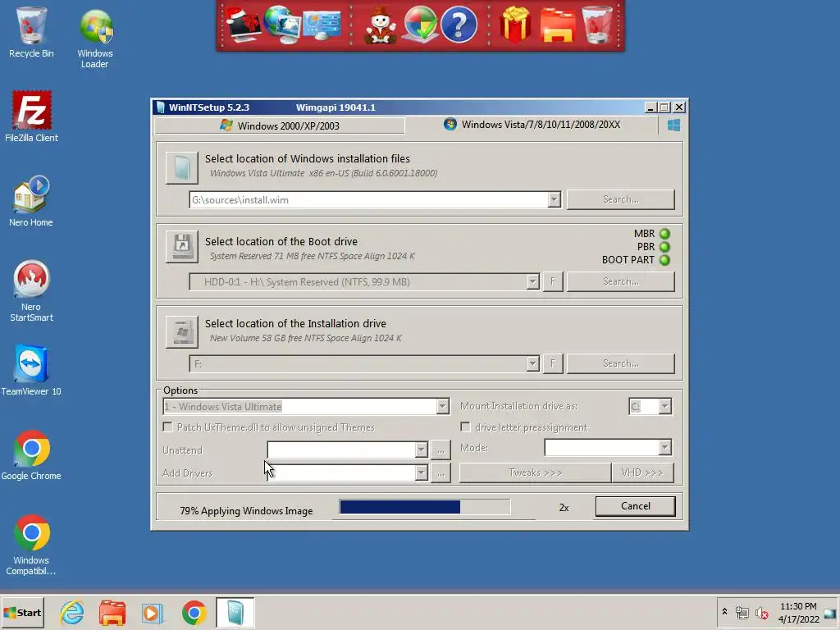Click the Boot drive floppy icon

[181, 246]
